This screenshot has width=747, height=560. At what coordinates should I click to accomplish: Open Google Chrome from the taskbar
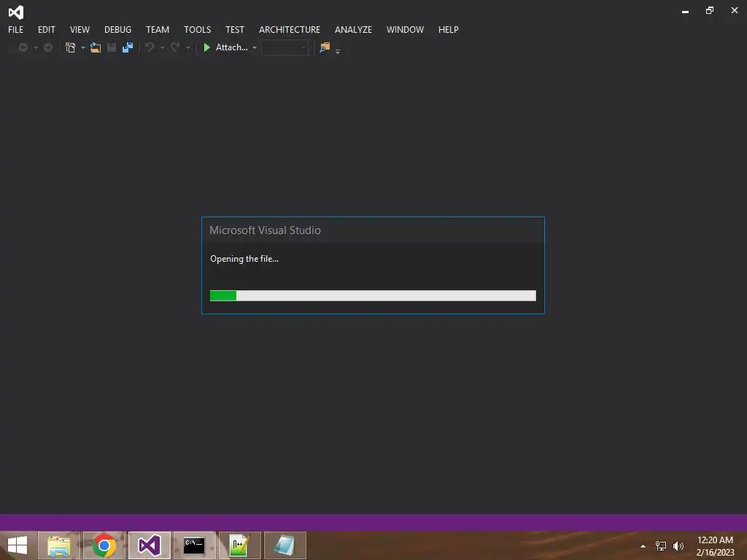(x=104, y=545)
